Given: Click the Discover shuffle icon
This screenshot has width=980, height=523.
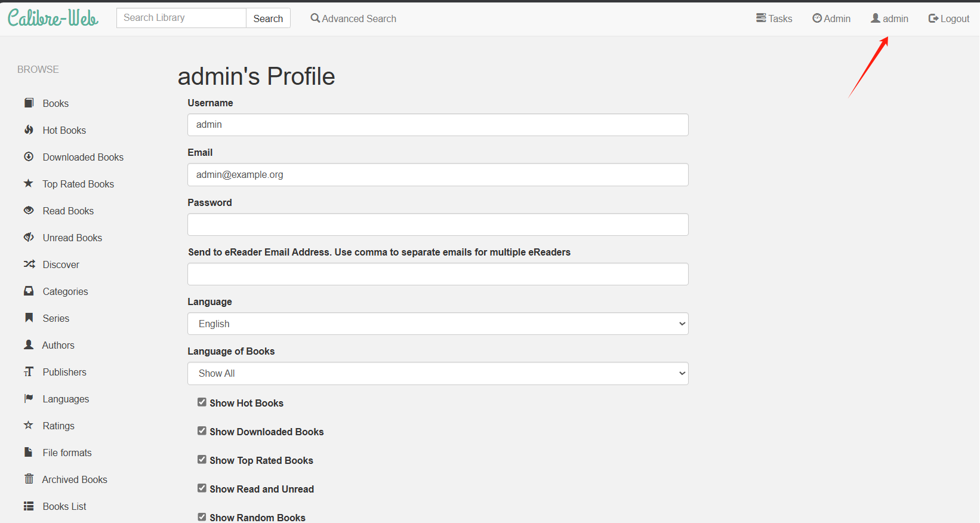Looking at the screenshot, I should 29,264.
